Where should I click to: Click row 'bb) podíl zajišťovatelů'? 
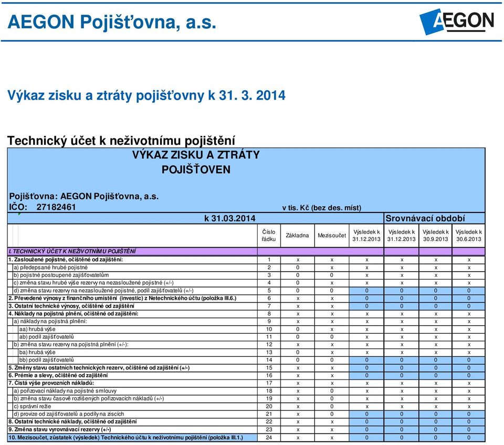pos(246,360)
